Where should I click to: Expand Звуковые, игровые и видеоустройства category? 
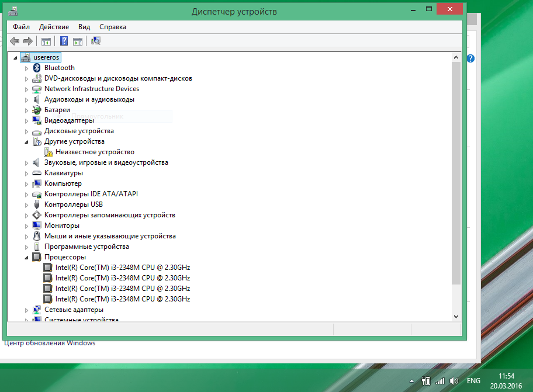[x=26, y=163]
